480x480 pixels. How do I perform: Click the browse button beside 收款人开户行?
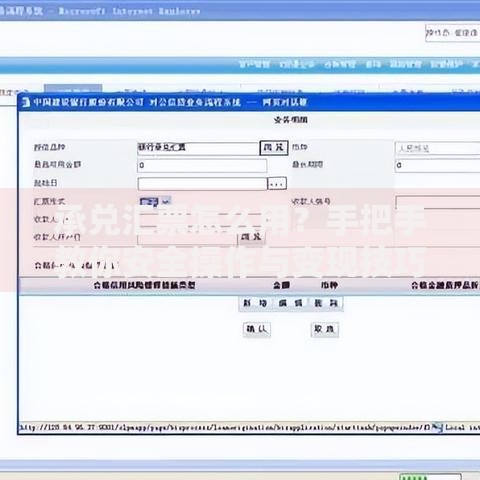251,237
